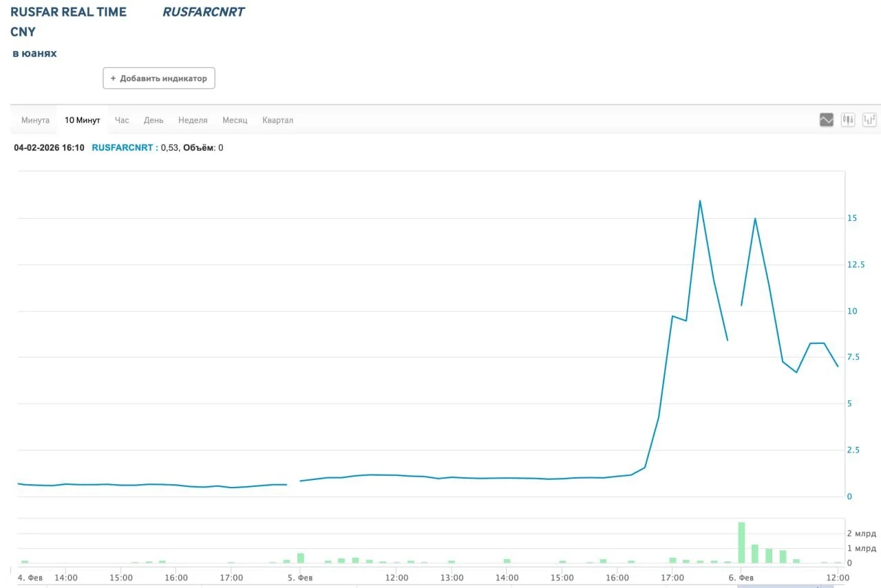
Task: Click the 1 млрд volume axis label
Action: click(862, 548)
